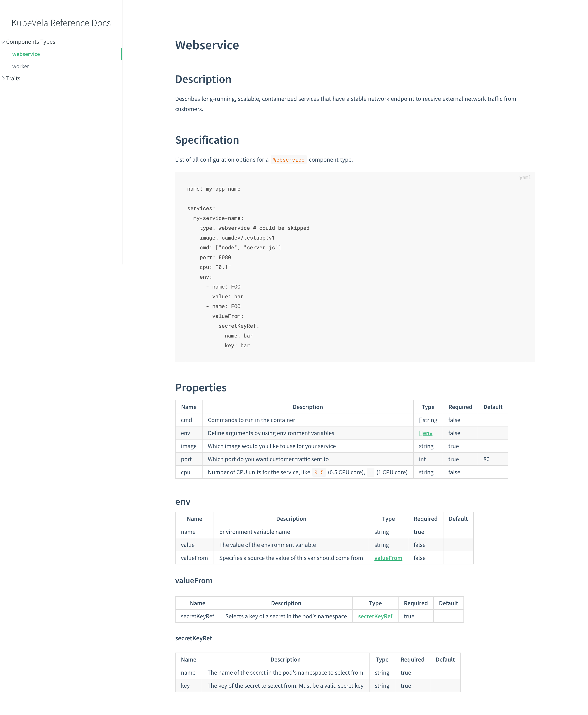Open the worker sidebar page
Viewport: 588px width, 715px height.
point(21,66)
